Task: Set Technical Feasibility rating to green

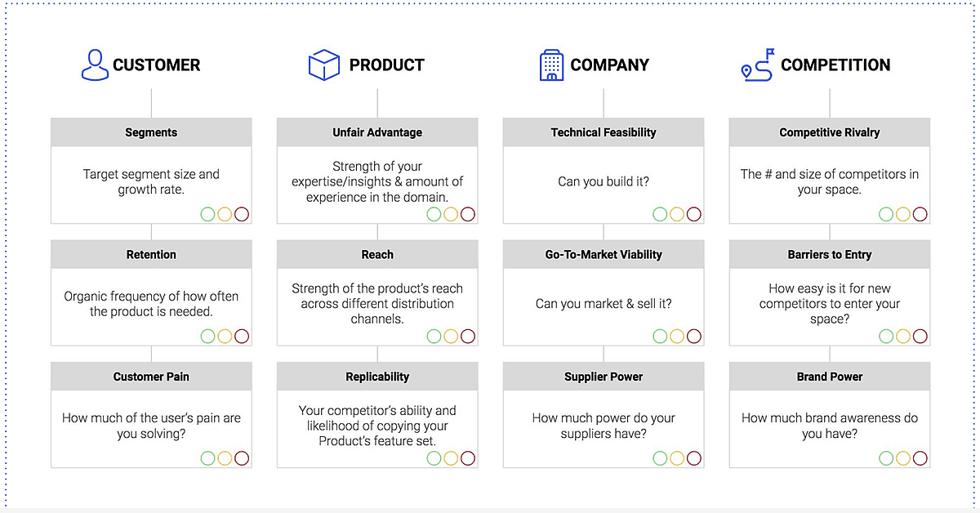Action: [661, 214]
